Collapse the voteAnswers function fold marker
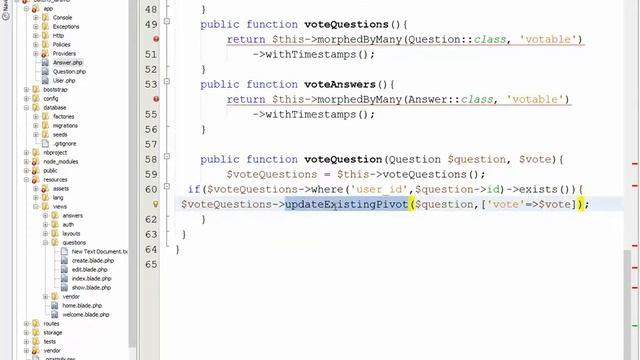Viewport: 640px width, 360px height. click(167, 81)
